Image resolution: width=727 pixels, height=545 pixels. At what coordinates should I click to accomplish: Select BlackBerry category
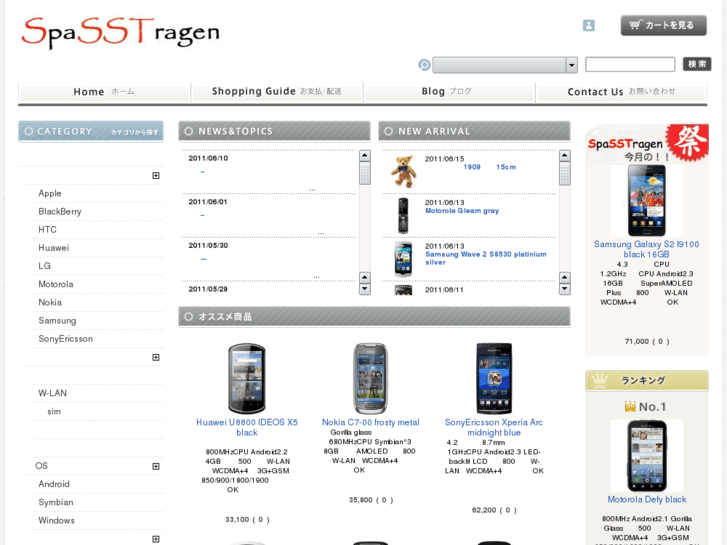pos(60,212)
